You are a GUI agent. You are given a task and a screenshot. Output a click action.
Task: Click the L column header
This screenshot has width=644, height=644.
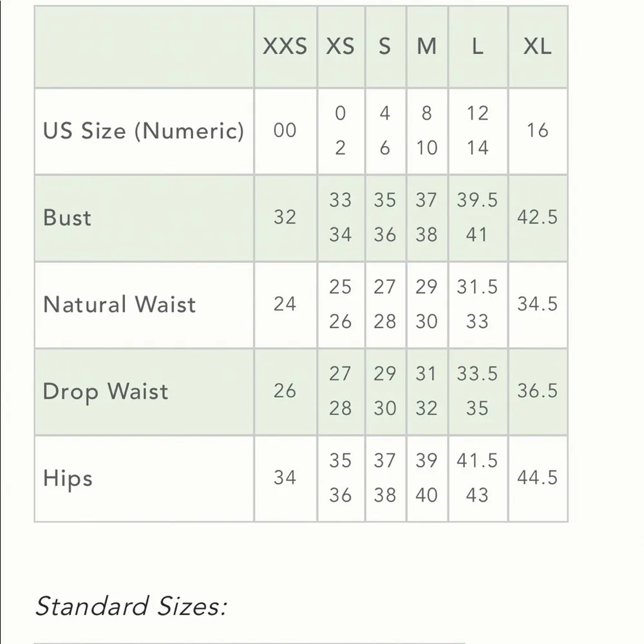[477, 46]
